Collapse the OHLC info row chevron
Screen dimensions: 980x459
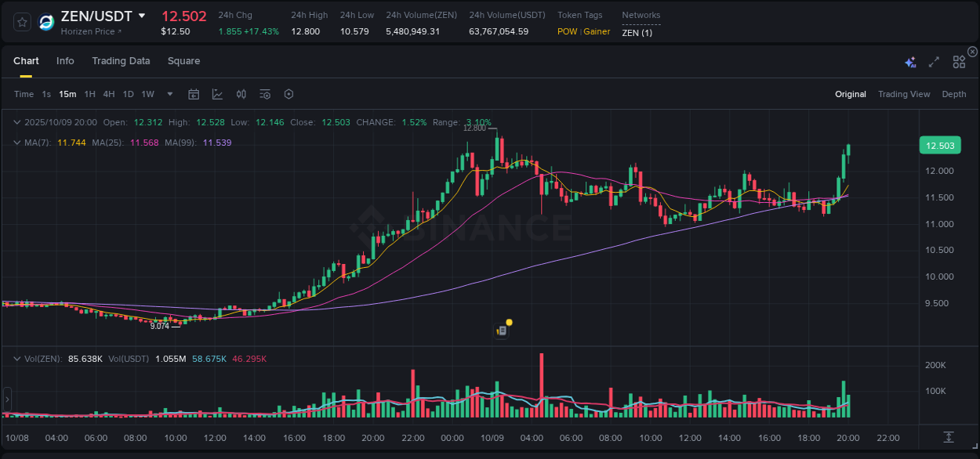click(17, 122)
